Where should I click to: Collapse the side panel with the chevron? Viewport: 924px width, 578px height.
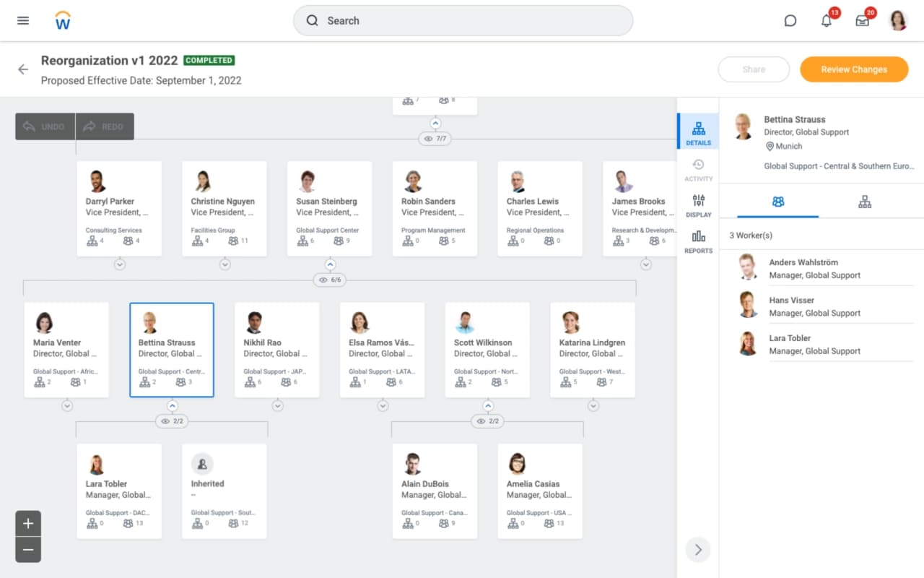click(x=698, y=550)
